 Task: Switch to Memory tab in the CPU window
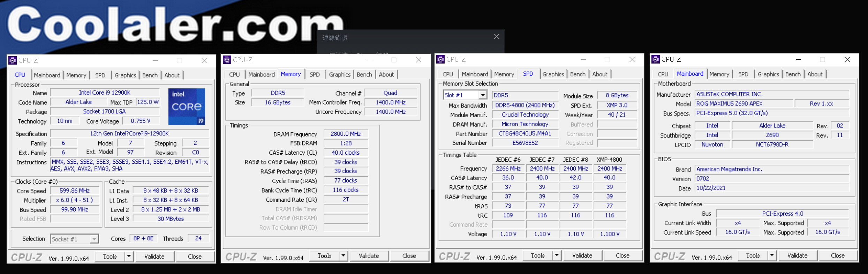pyautogui.click(x=76, y=75)
